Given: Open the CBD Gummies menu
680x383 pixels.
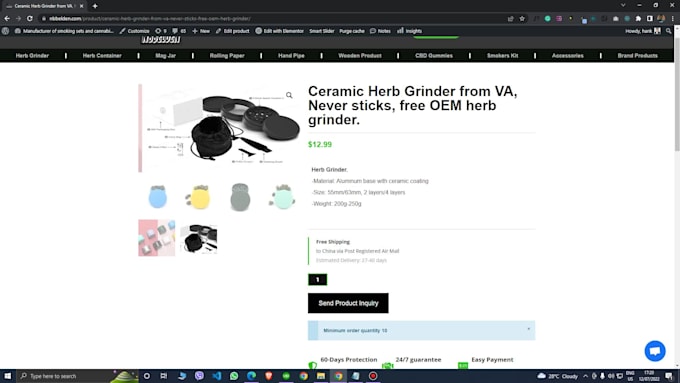Looking at the screenshot, I should 434,56.
